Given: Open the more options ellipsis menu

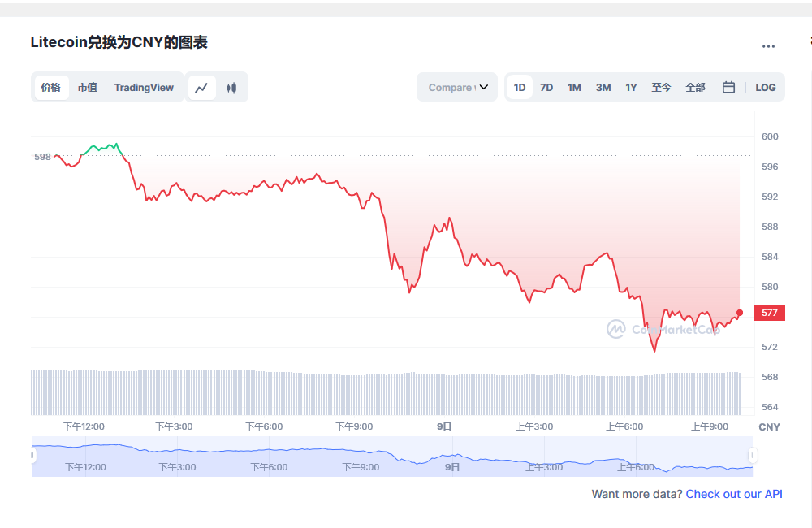Looking at the screenshot, I should pos(768,46).
